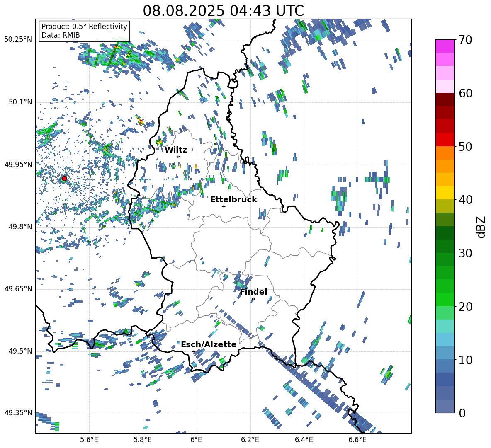Click the 5.6°E longitude label
Image resolution: width=491 pixels, height=448 pixels.
click(x=89, y=440)
